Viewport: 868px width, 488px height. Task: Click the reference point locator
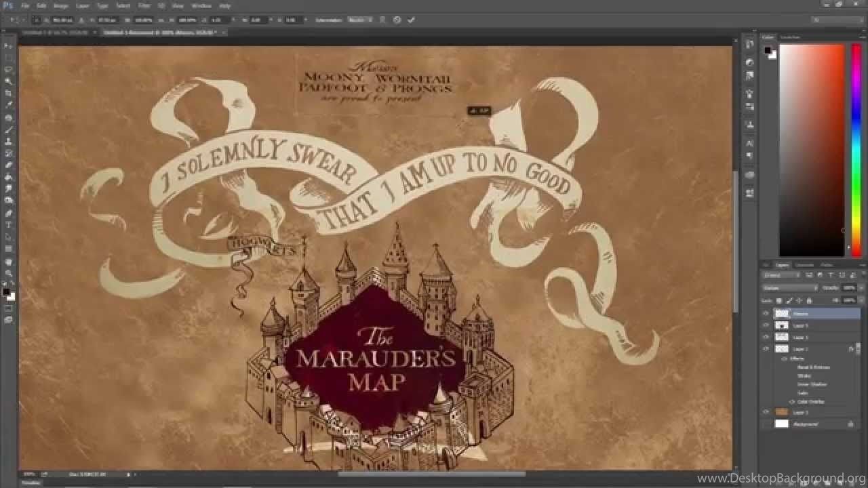[35, 20]
